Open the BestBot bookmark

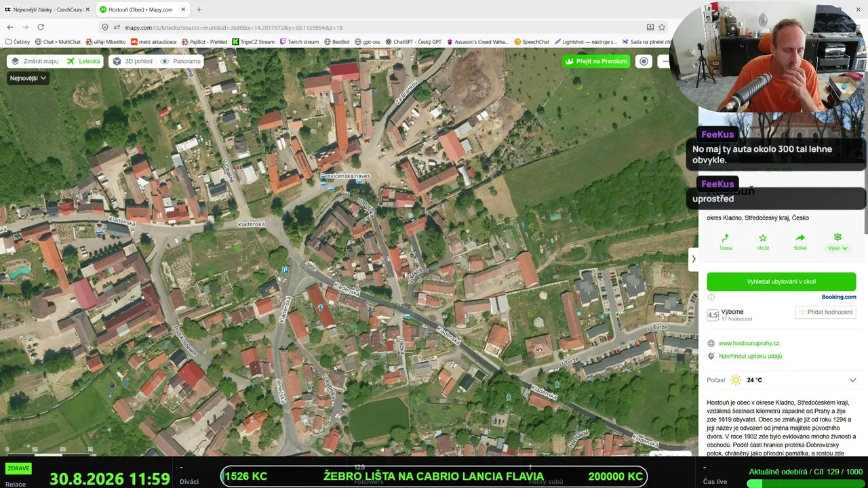tap(337, 42)
